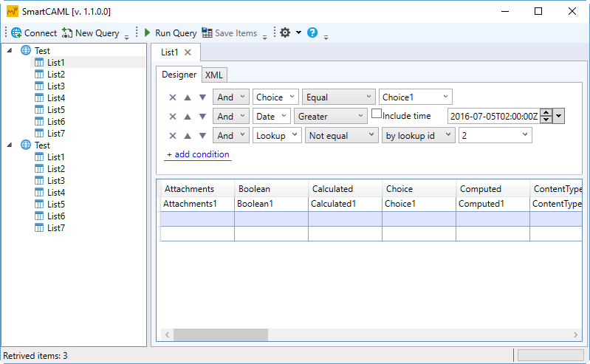Open List1 under the first Test site
590x364 pixels.
point(55,63)
